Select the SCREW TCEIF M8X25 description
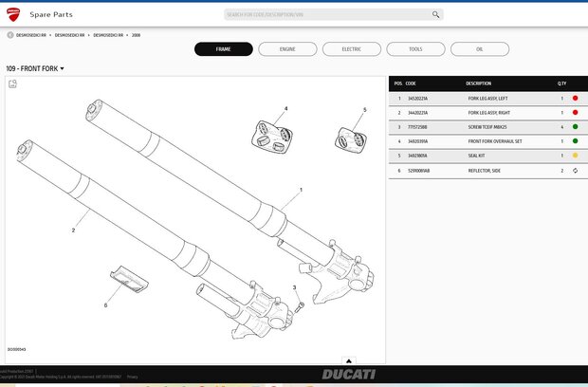 487,127
